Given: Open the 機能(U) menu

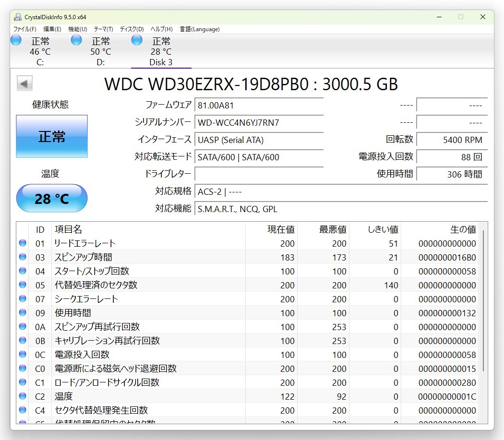Looking at the screenshot, I should (77, 29).
